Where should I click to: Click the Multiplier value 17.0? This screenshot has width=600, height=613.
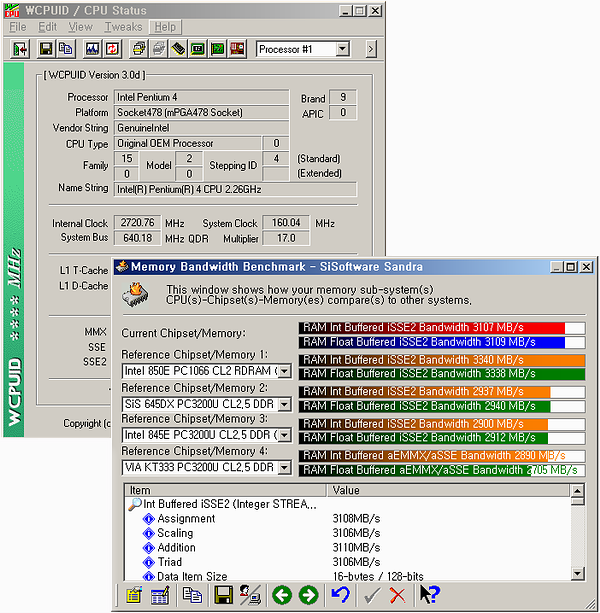tap(286, 238)
